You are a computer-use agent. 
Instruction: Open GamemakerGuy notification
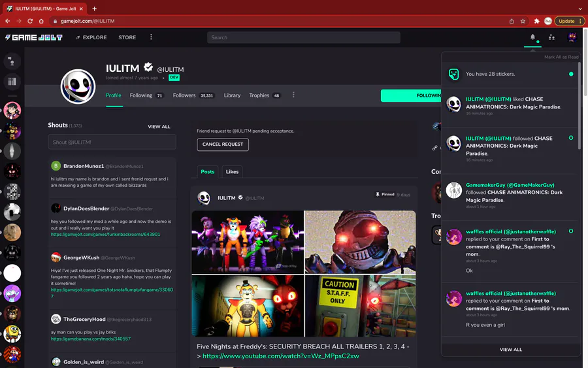510,196
